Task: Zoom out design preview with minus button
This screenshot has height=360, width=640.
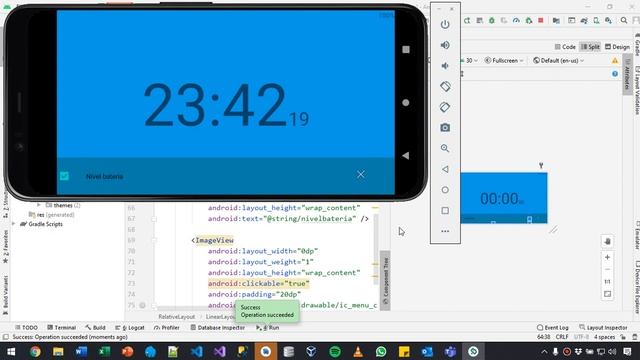Action: pyautogui.click(x=607, y=269)
